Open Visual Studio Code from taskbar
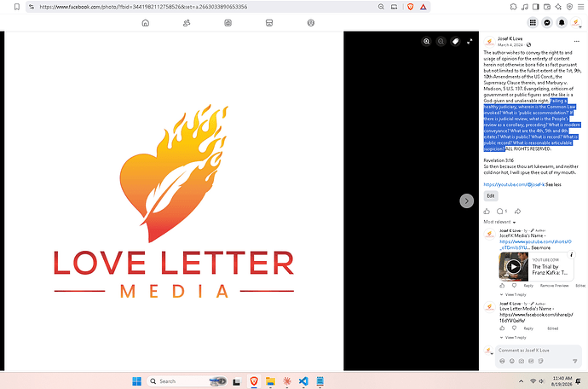The image size is (588, 389). click(x=303, y=381)
